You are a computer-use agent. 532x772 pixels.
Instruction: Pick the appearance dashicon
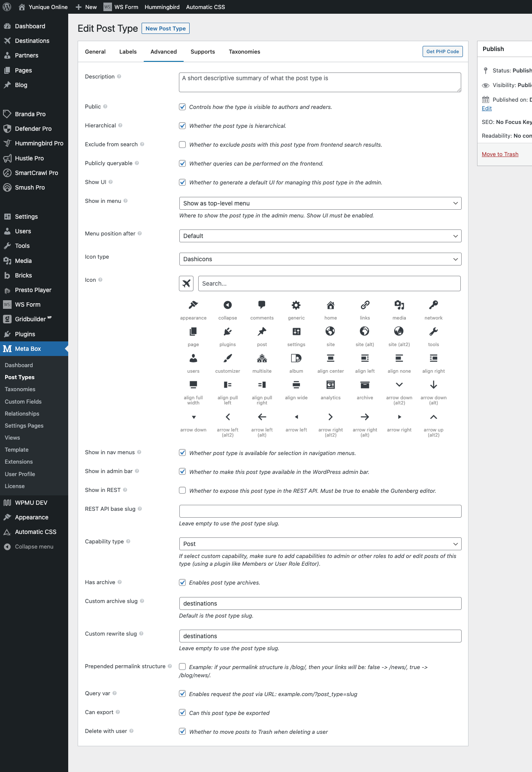(x=193, y=305)
